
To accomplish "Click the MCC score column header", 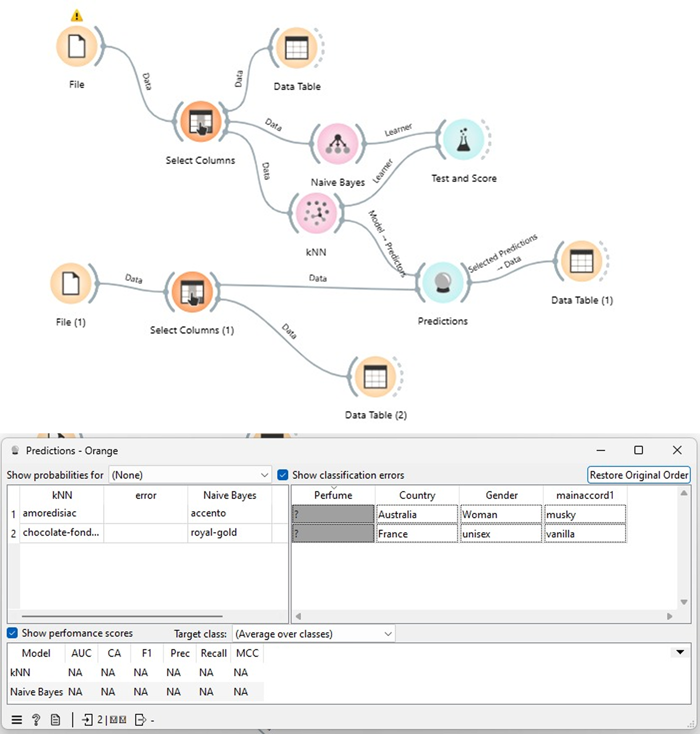I will [x=247, y=653].
